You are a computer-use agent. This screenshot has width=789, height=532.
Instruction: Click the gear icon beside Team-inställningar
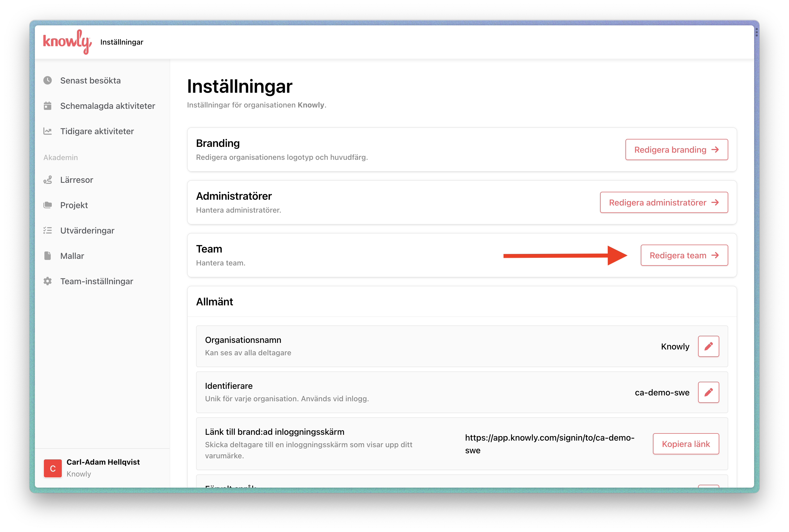48,281
